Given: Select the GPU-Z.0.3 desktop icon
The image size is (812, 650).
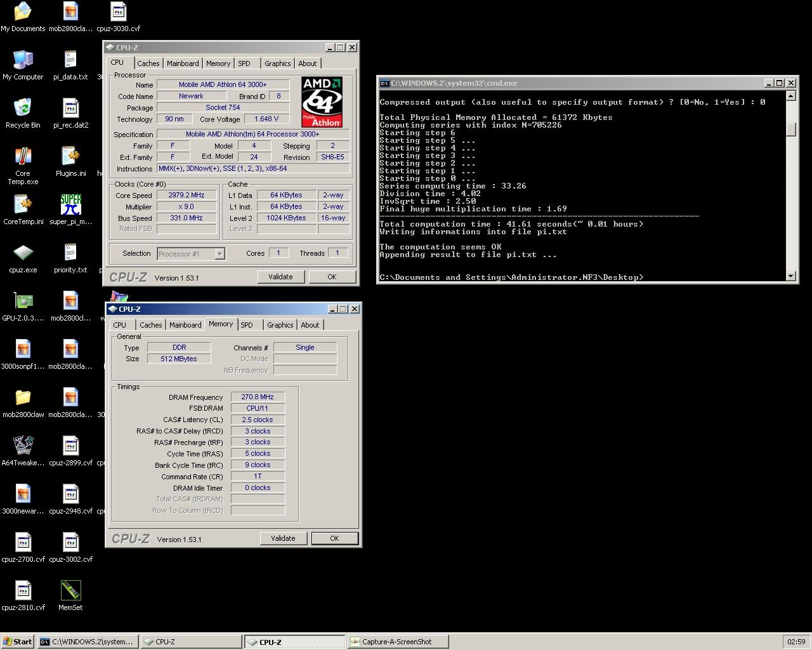Looking at the screenshot, I should tap(23, 306).
